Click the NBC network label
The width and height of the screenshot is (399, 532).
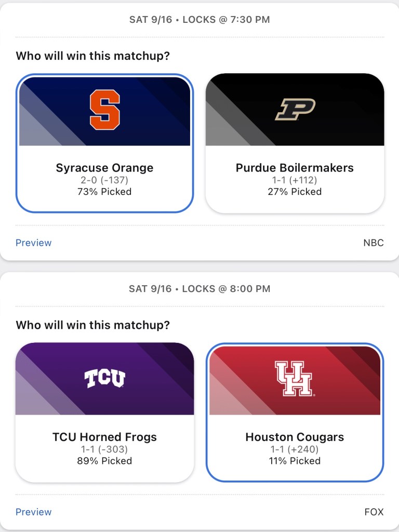(374, 243)
